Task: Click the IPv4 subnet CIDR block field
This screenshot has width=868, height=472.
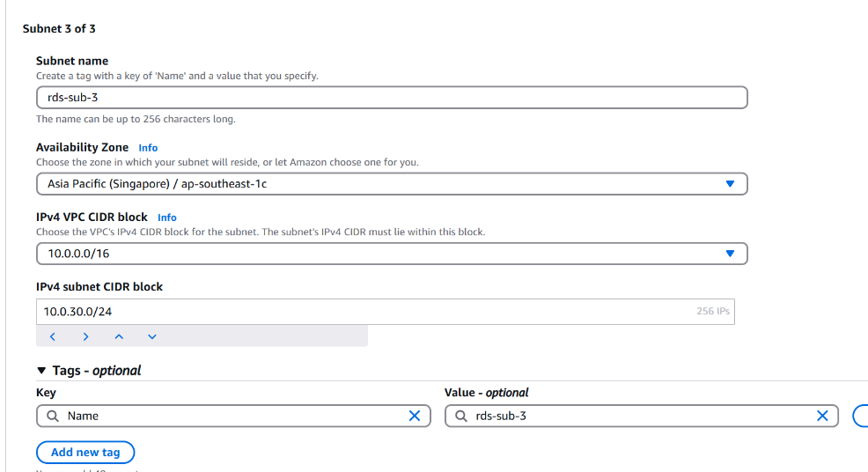Action: click(x=386, y=312)
